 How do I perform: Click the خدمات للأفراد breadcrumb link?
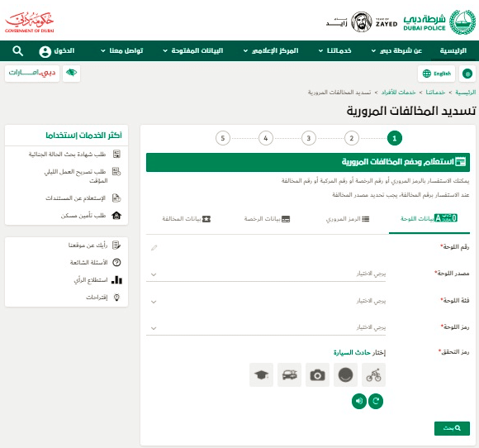coord(398,92)
